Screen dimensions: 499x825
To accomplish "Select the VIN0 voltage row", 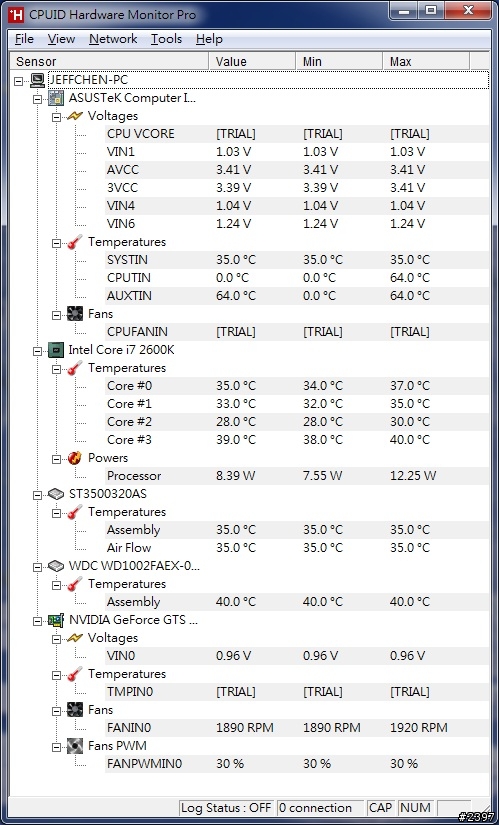I will [297, 656].
